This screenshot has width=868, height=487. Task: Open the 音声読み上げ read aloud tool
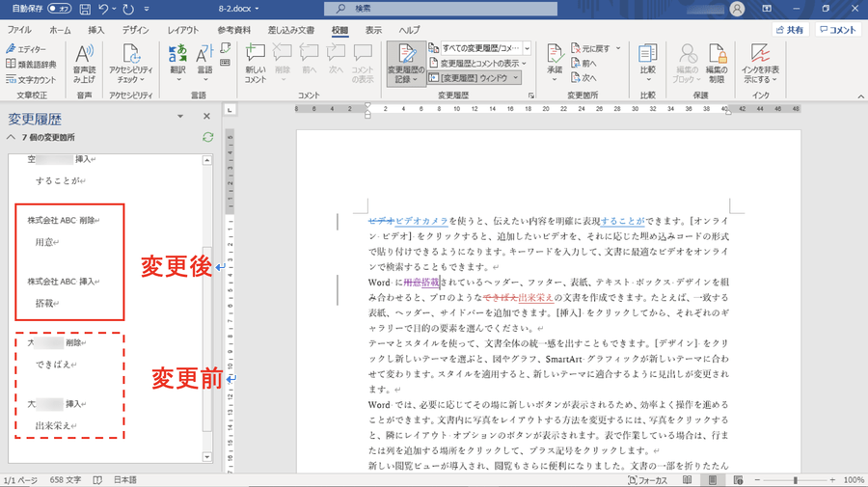click(83, 56)
